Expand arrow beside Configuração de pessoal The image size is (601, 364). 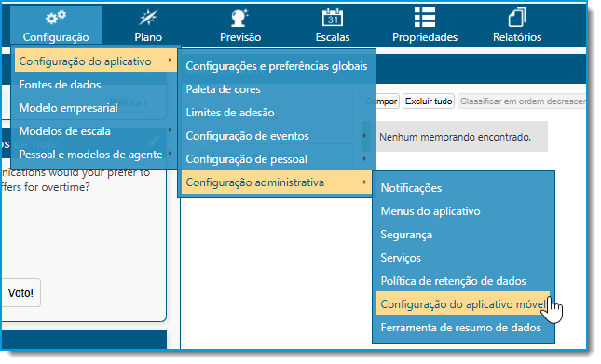[364, 159]
